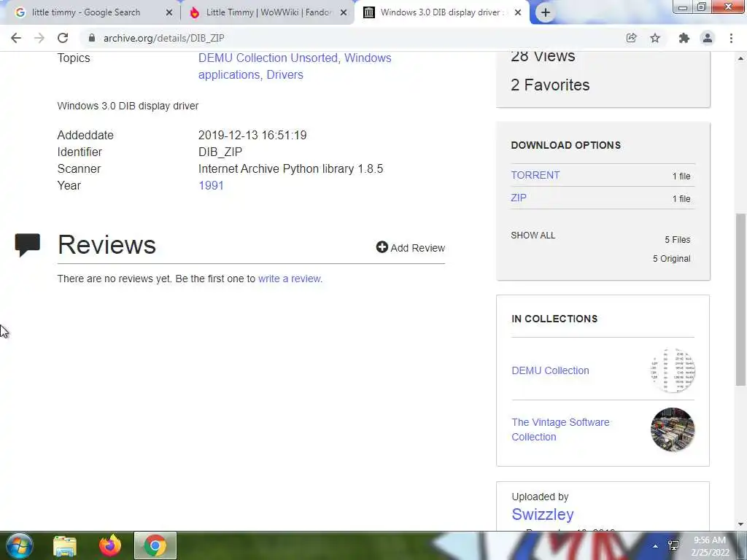Close the Little Timmy WoWWiki tab
The width and height of the screenshot is (747, 560).
(x=344, y=13)
